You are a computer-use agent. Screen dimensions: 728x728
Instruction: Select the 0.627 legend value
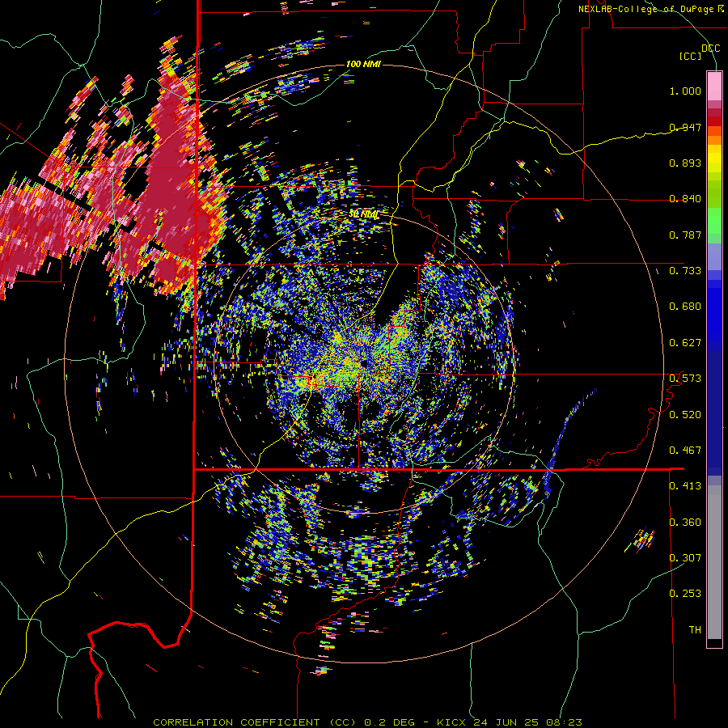click(x=685, y=343)
